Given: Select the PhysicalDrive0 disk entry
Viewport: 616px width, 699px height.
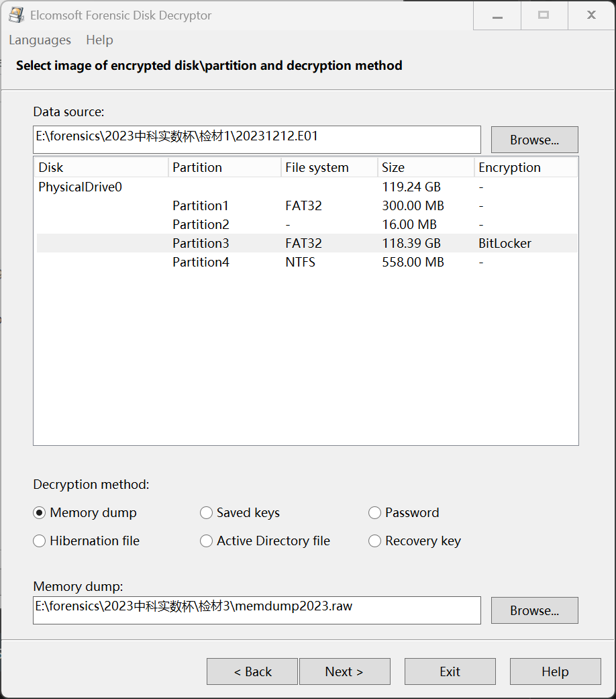Looking at the screenshot, I should coord(81,187).
